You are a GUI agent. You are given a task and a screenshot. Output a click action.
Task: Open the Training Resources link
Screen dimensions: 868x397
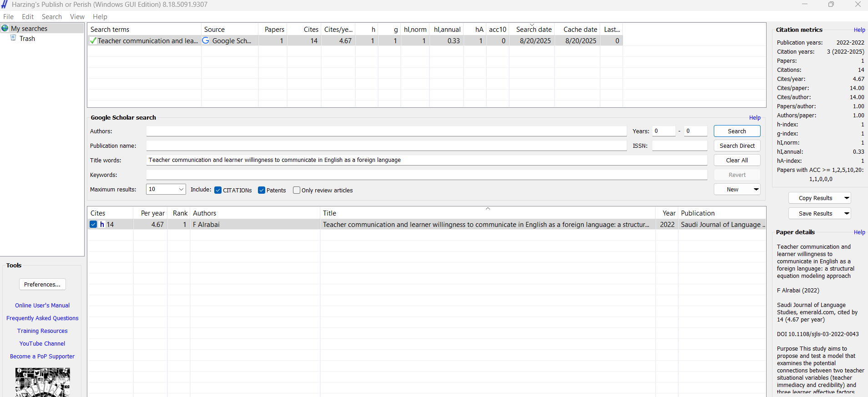(x=42, y=331)
